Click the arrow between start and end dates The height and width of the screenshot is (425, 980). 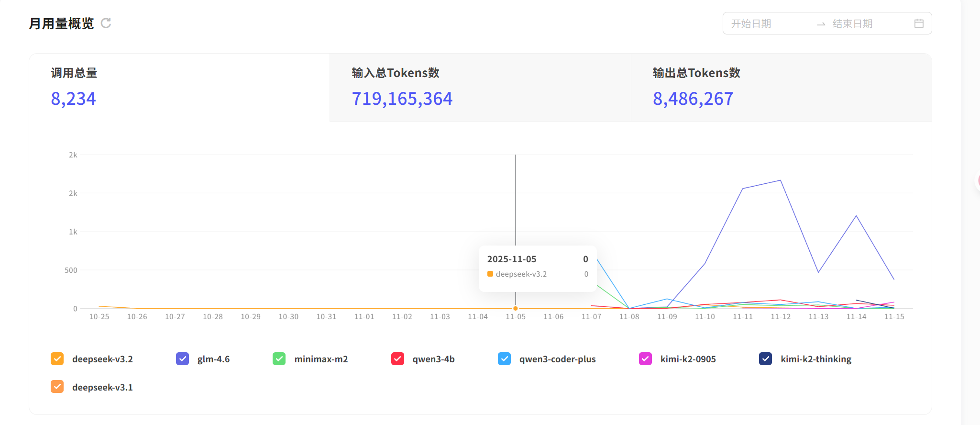[821, 24]
